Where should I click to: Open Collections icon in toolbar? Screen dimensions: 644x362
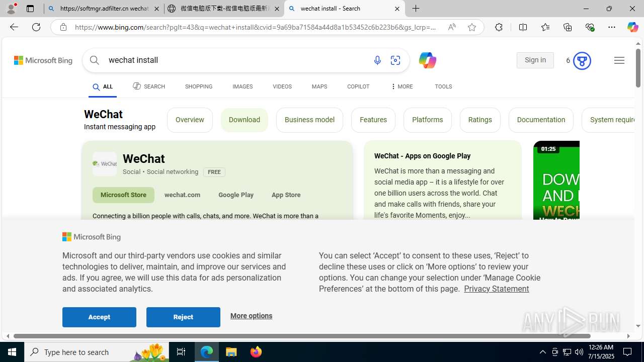(568, 27)
